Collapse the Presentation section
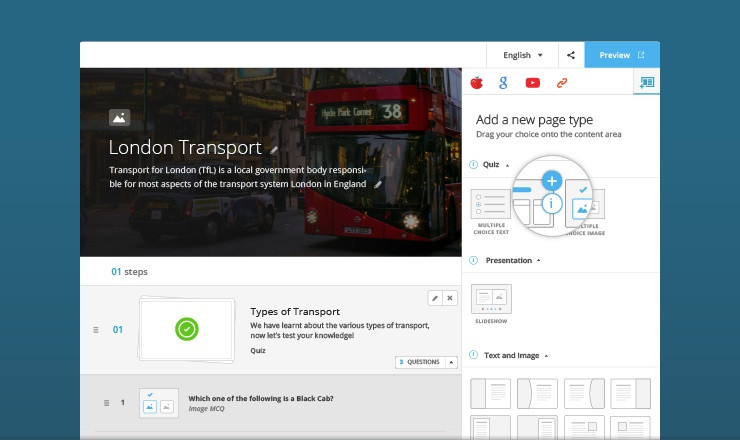The width and height of the screenshot is (740, 440). [538, 261]
